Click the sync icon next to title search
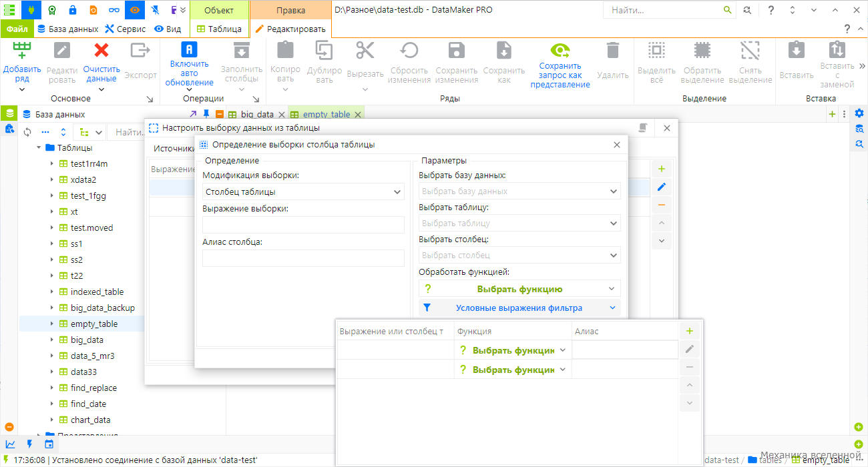The height and width of the screenshot is (467, 868). [x=747, y=10]
